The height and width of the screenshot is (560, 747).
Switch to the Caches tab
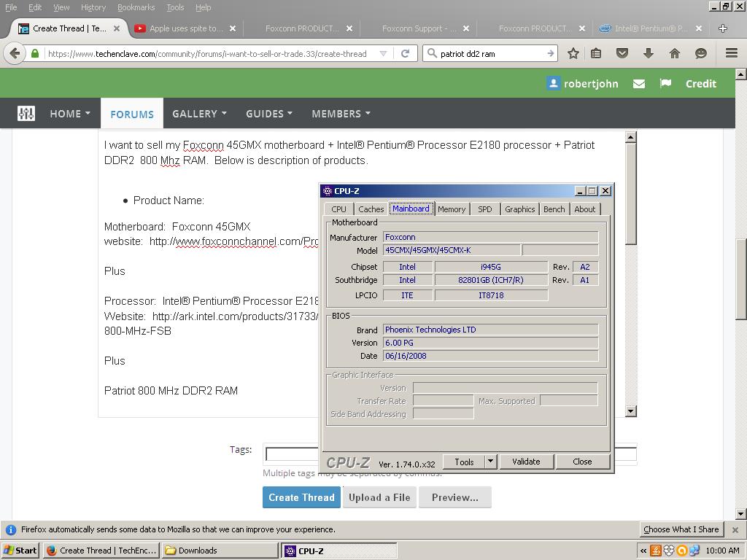coord(371,209)
